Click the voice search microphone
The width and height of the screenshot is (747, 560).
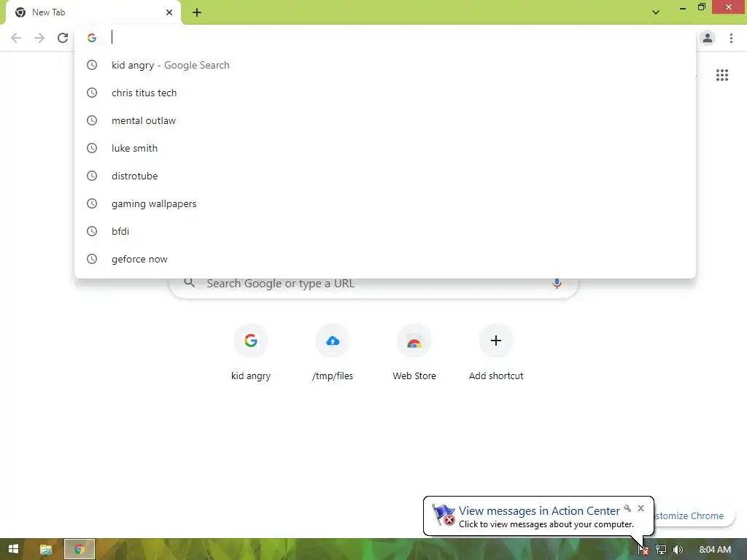click(557, 284)
